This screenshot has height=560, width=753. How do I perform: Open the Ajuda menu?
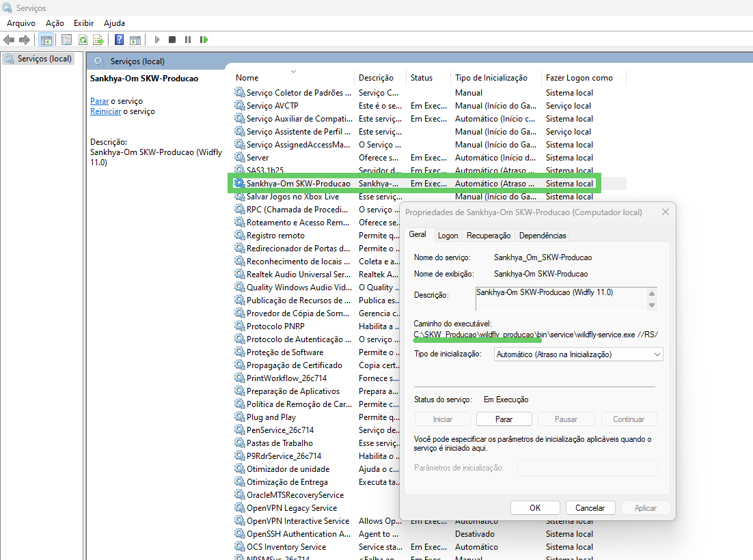(x=114, y=23)
